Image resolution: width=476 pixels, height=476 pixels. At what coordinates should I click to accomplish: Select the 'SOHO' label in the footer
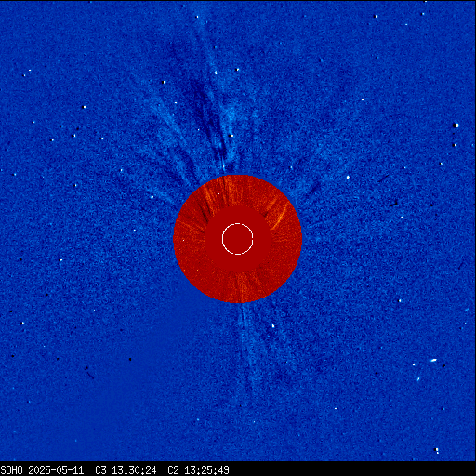(11, 470)
